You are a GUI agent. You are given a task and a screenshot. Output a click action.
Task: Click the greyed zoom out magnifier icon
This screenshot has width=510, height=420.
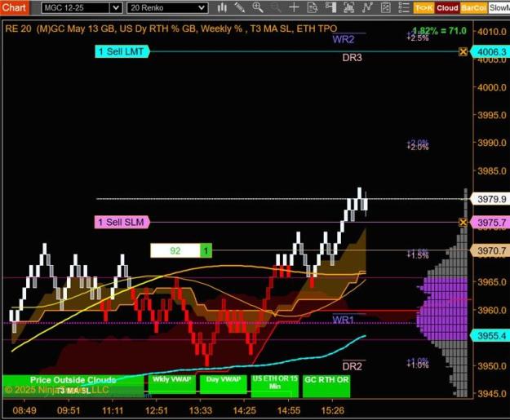pos(276,7)
